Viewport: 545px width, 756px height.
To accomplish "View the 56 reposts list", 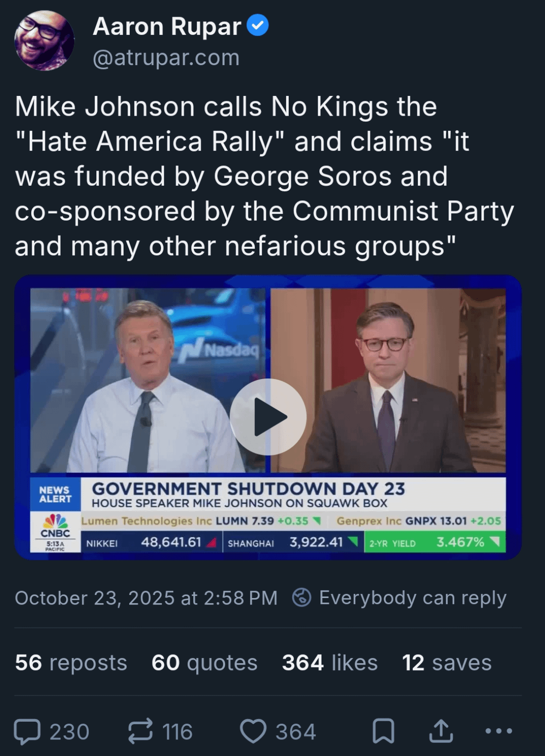I will click(71, 663).
